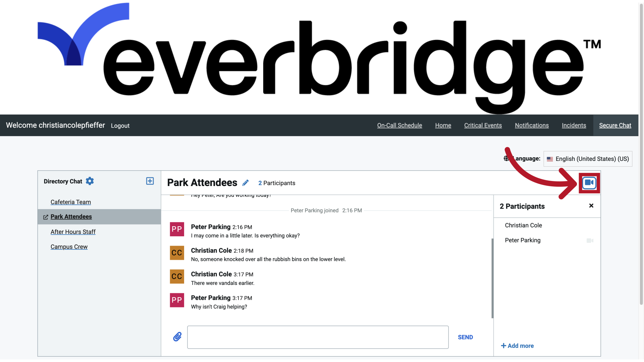Click the pop-out icon beside Park Attendees
Image resolution: width=644 pixels, height=362 pixels.
tap(46, 217)
